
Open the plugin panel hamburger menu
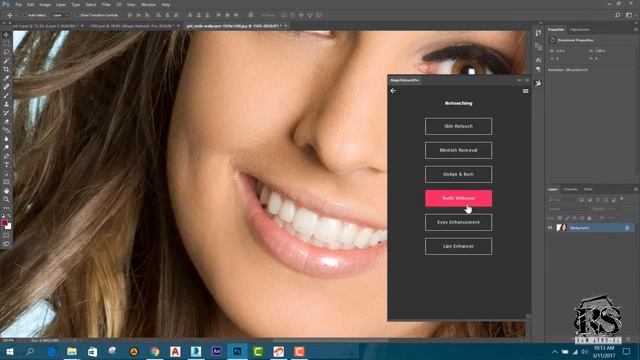(x=525, y=91)
